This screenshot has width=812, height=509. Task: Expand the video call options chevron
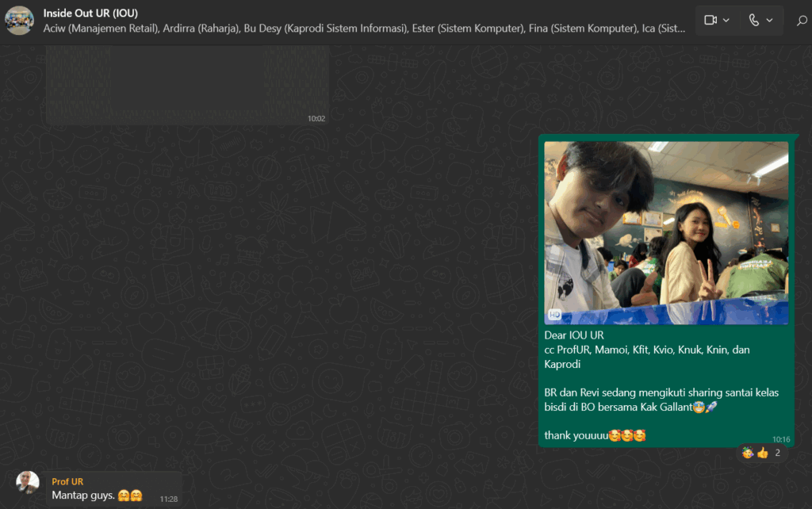[x=726, y=20]
